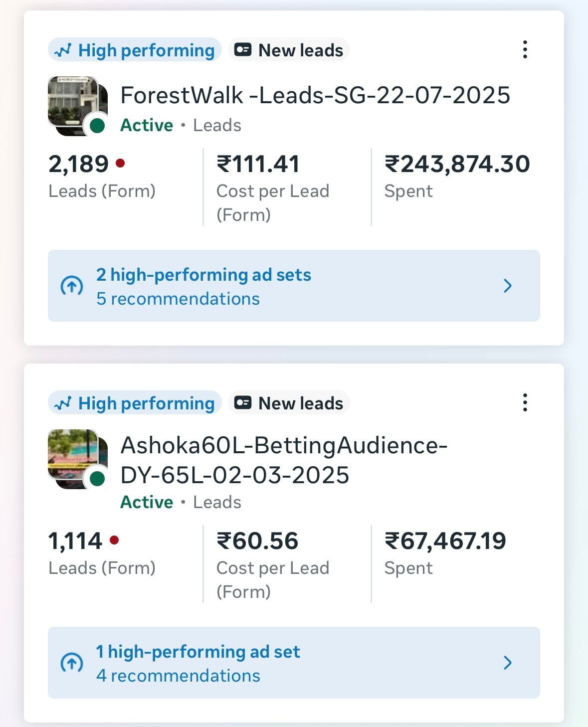Open three-dot menu for ForestWalk campaign
Viewport: 588px width, 727px height.
point(525,50)
